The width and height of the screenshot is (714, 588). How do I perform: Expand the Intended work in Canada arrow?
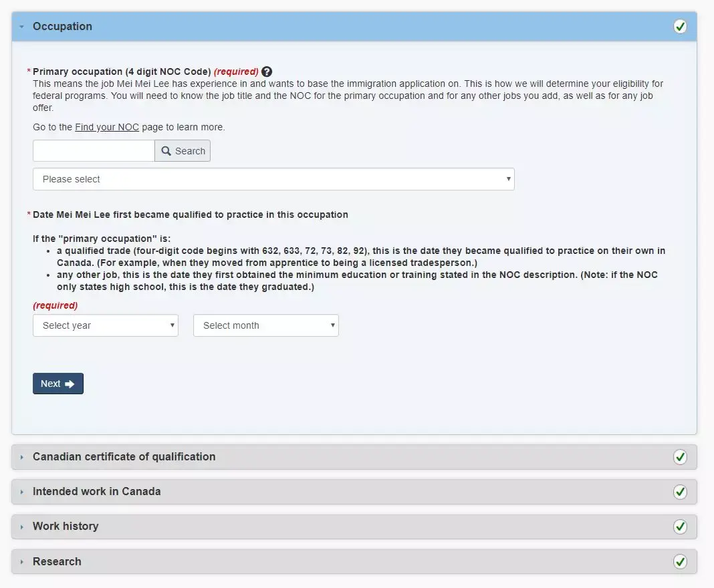point(22,492)
